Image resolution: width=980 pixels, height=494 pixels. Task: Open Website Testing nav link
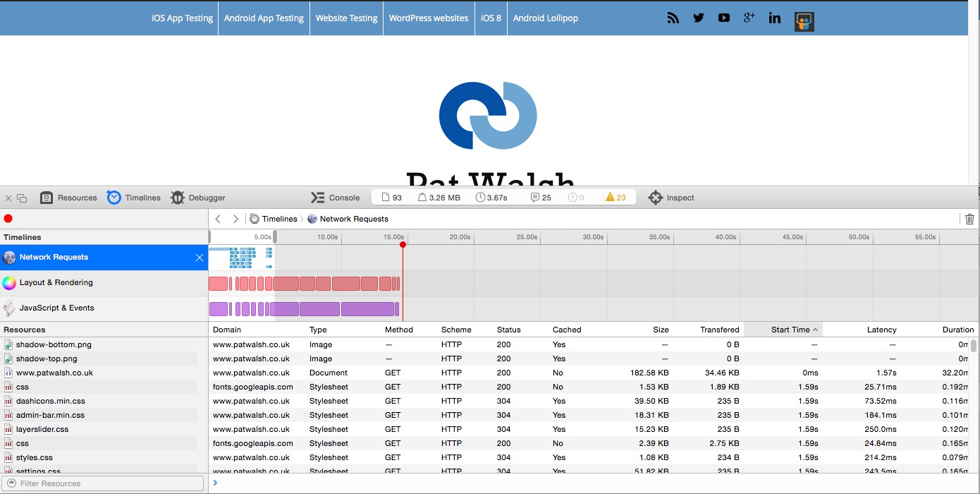pyautogui.click(x=346, y=18)
